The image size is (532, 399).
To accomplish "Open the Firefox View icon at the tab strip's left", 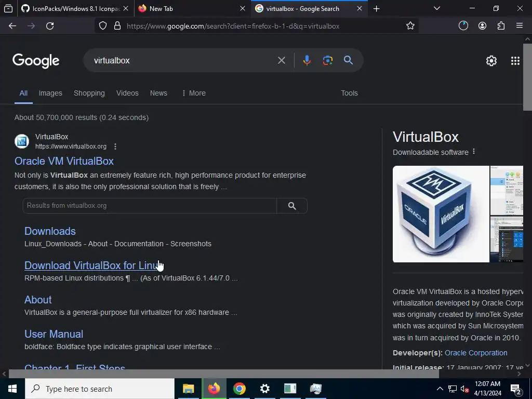I will pos(8,9).
